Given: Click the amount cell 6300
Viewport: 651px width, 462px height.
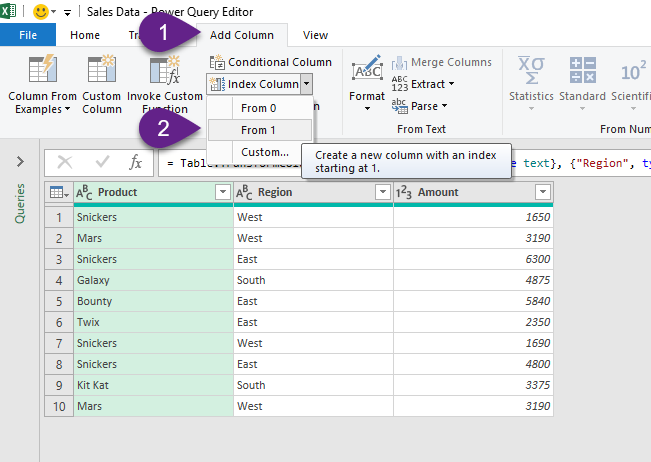Looking at the screenshot, I should [x=474, y=259].
